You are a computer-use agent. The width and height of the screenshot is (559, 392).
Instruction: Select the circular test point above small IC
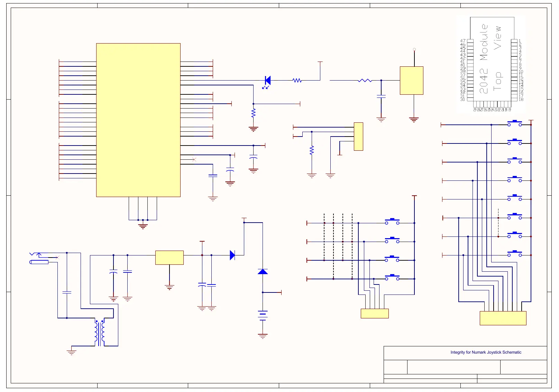point(414,49)
